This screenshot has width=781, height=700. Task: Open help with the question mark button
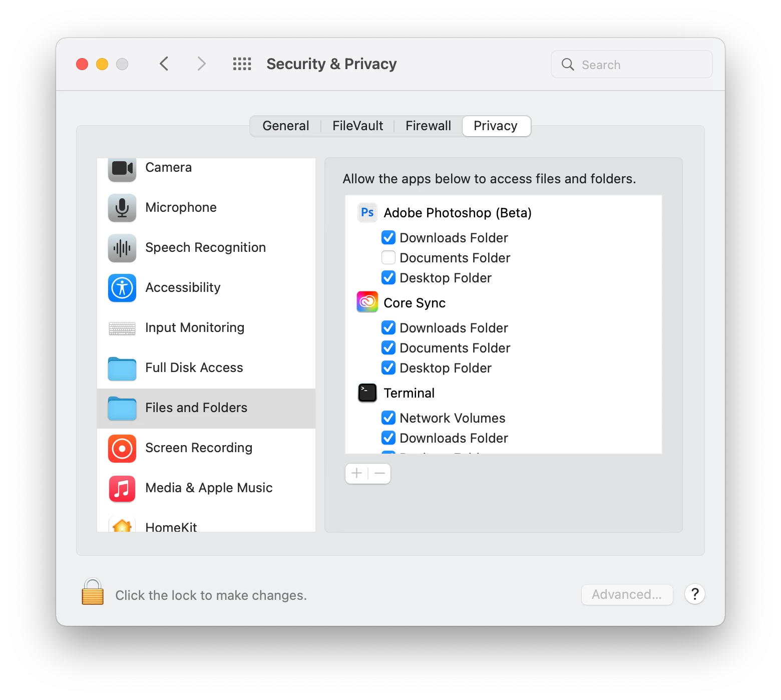[695, 594]
